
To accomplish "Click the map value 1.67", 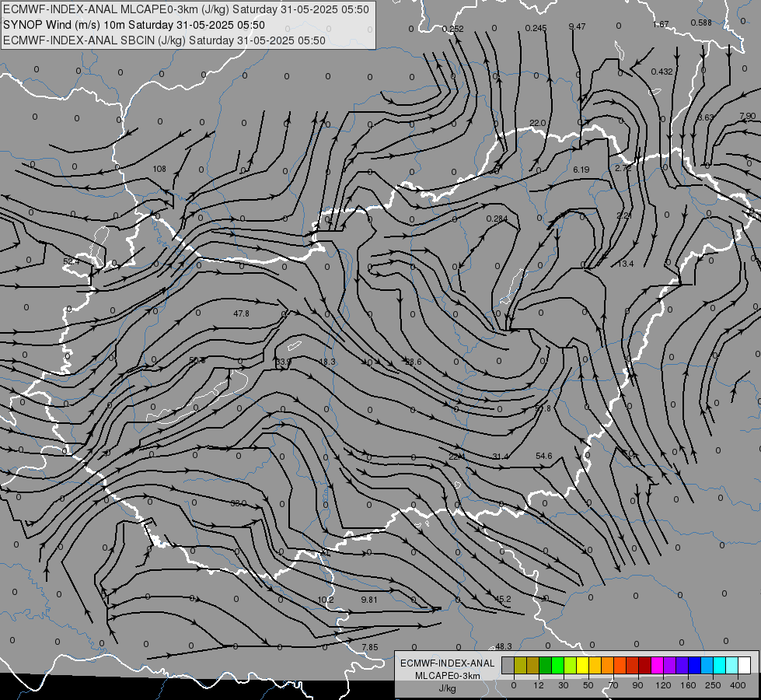I will tap(661, 24).
